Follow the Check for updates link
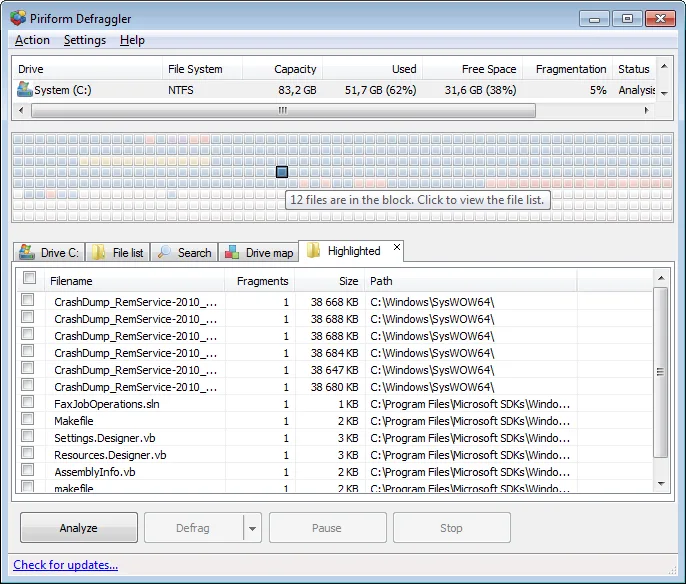 click(x=66, y=565)
